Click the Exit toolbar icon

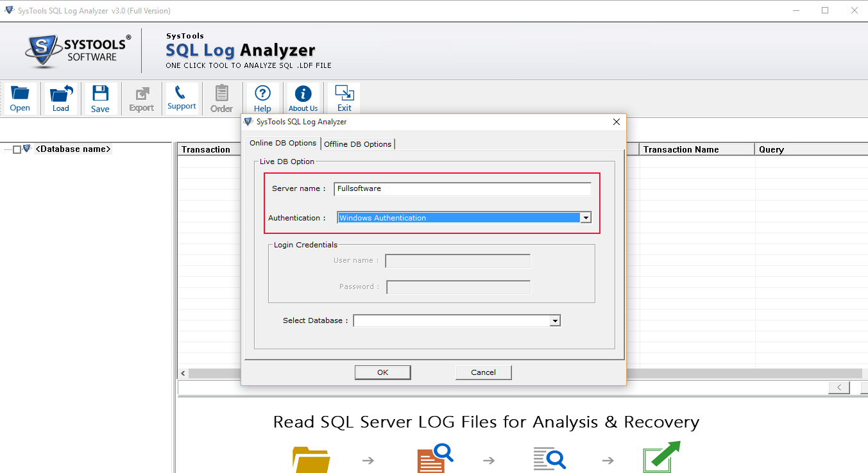345,99
